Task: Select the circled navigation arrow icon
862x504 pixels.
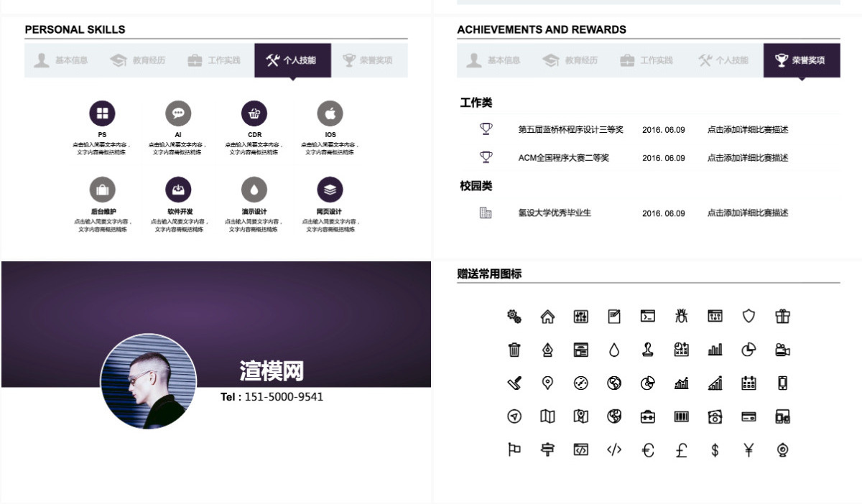Action: [514, 416]
